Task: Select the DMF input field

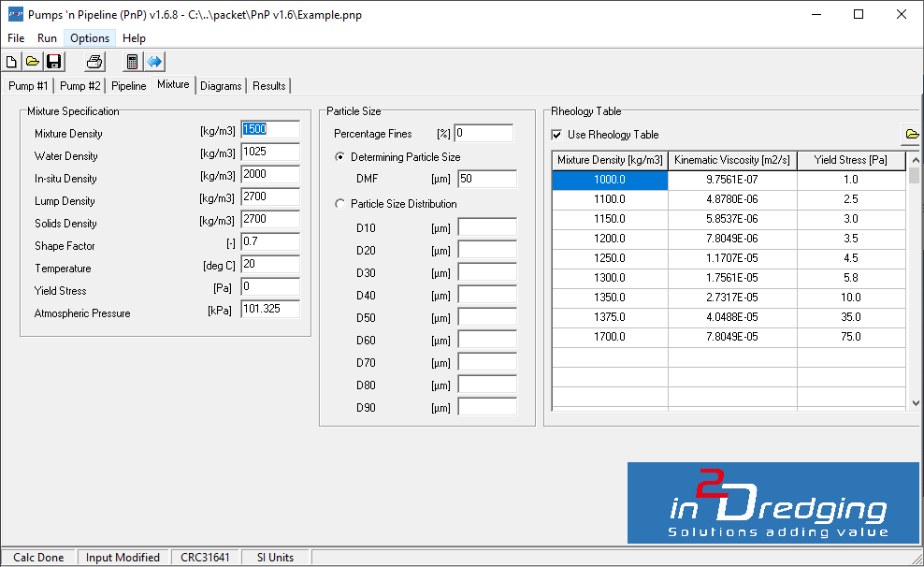Action: pos(488,179)
